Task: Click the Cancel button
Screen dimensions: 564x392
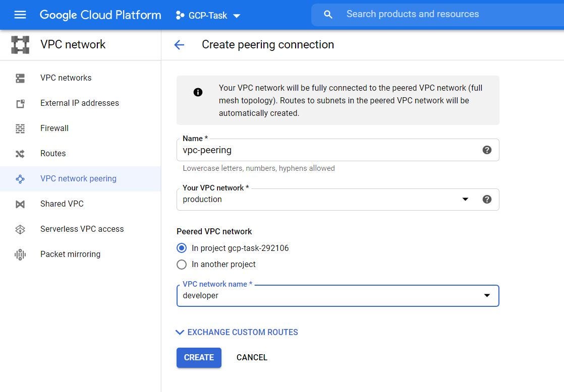Action: click(252, 358)
